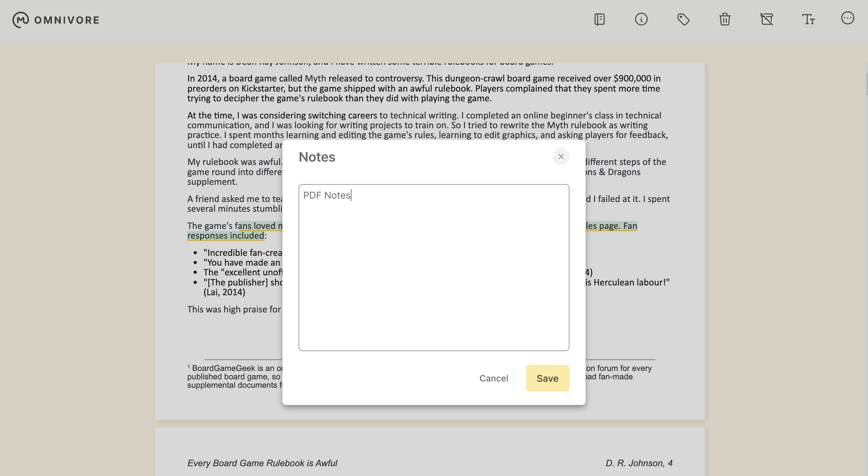Open text size reader preferences icon
This screenshot has height=476, width=868.
(x=808, y=19)
